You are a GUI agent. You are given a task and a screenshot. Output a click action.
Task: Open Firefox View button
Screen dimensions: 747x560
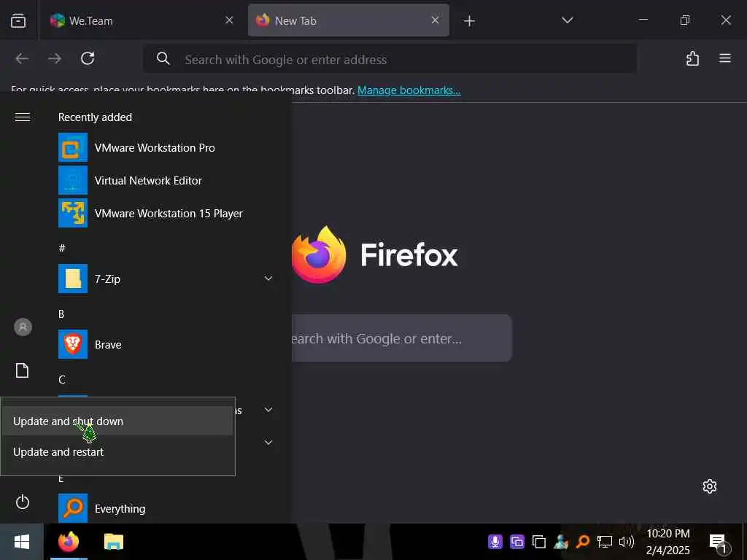pyautogui.click(x=18, y=20)
